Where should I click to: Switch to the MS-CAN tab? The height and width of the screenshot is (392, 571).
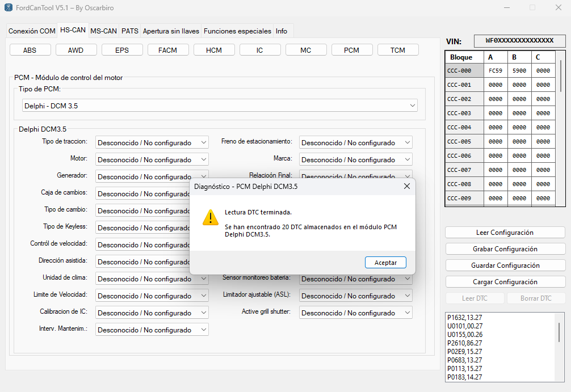point(103,31)
